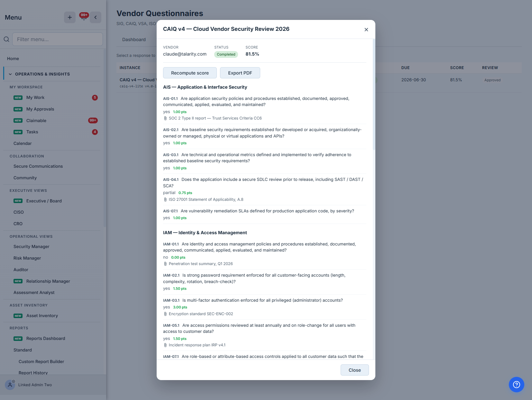The width and height of the screenshot is (532, 400).
Task: Click the NEW badge beside Reports Dashboard
Action: tap(18, 339)
